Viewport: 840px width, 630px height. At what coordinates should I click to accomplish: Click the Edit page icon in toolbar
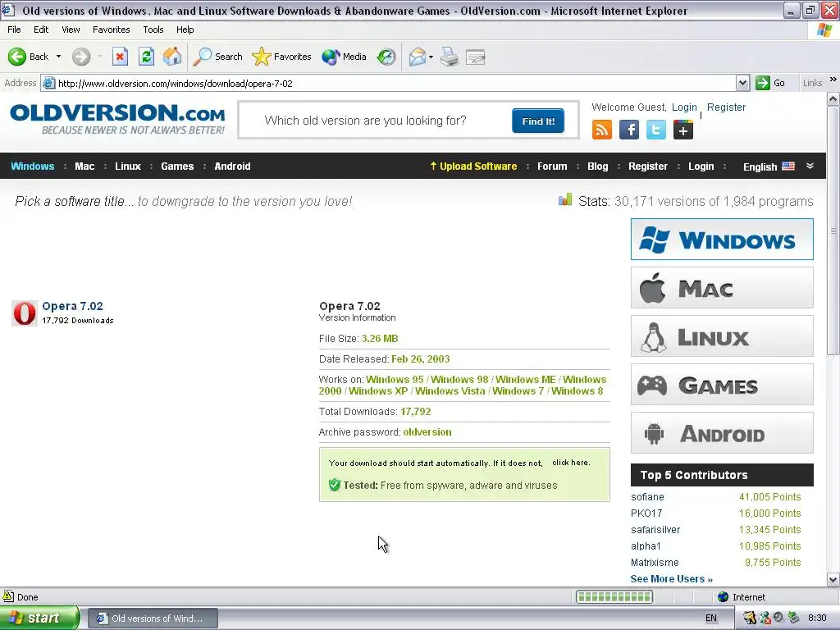click(476, 57)
